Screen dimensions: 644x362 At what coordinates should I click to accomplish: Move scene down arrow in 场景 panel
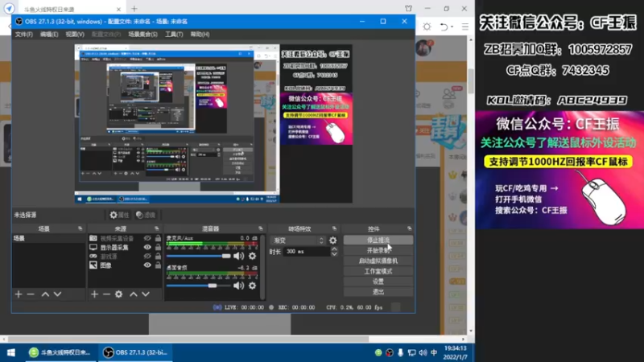pos(57,294)
